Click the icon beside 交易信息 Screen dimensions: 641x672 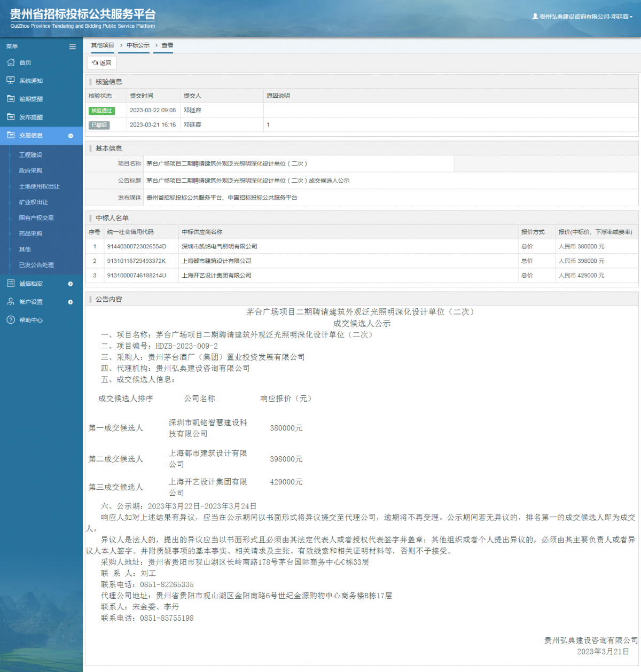pyautogui.click(x=11, y=135)
